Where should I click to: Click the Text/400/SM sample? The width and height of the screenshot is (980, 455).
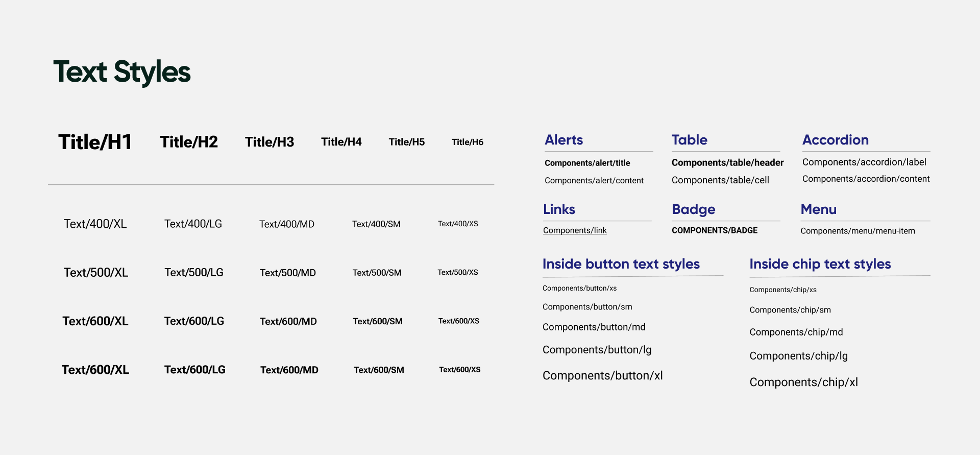376,224
